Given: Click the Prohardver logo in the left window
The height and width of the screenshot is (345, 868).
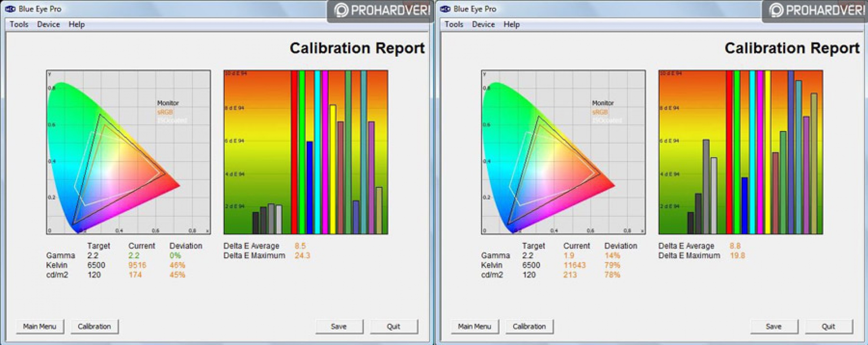Looking at the screenshot, I should (x=381, y=10).
